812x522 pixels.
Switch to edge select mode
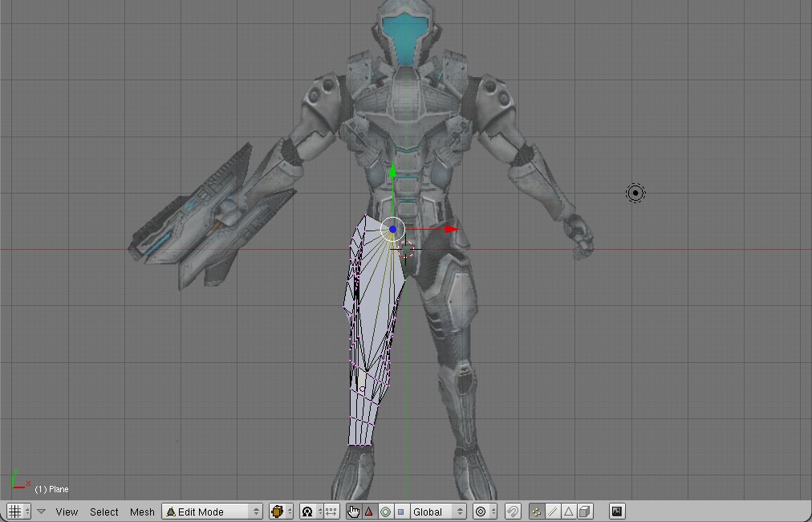pyautogui.click(x=553, y=512)
